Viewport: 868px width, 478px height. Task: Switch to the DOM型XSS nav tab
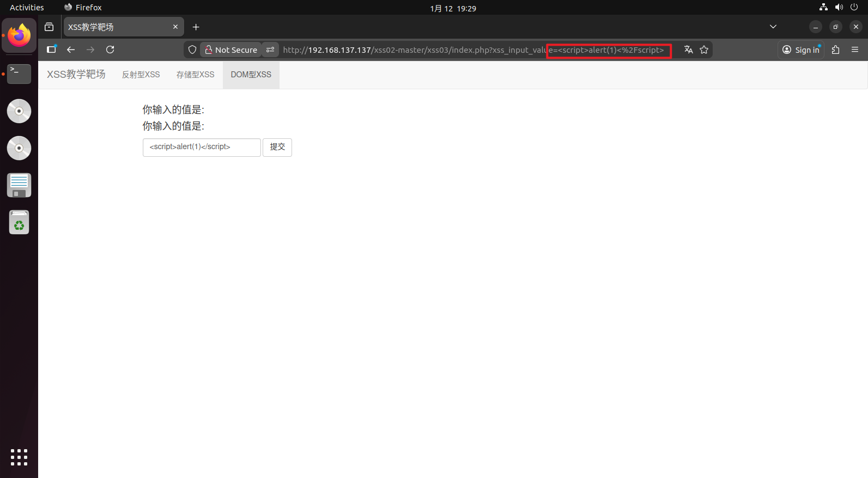coord(251,75)
